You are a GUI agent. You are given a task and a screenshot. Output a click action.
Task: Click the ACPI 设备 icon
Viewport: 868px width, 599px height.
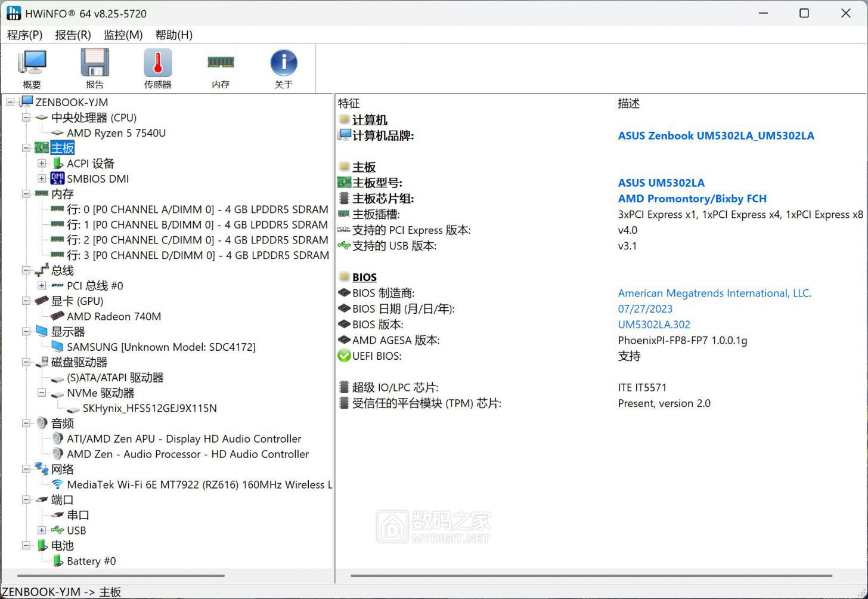tap(58, 163)
